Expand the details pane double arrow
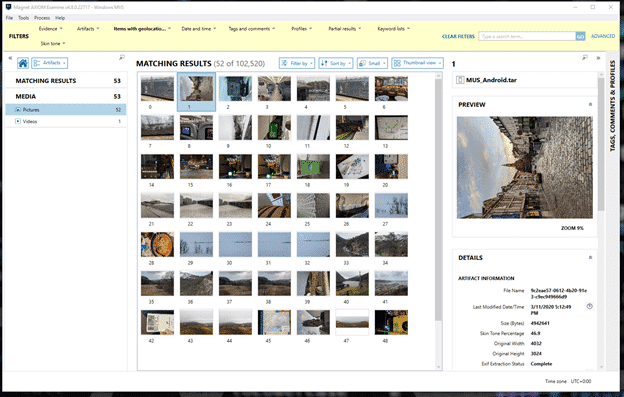The height and width of the screenshot is (397, 624). tap(598, 58)
